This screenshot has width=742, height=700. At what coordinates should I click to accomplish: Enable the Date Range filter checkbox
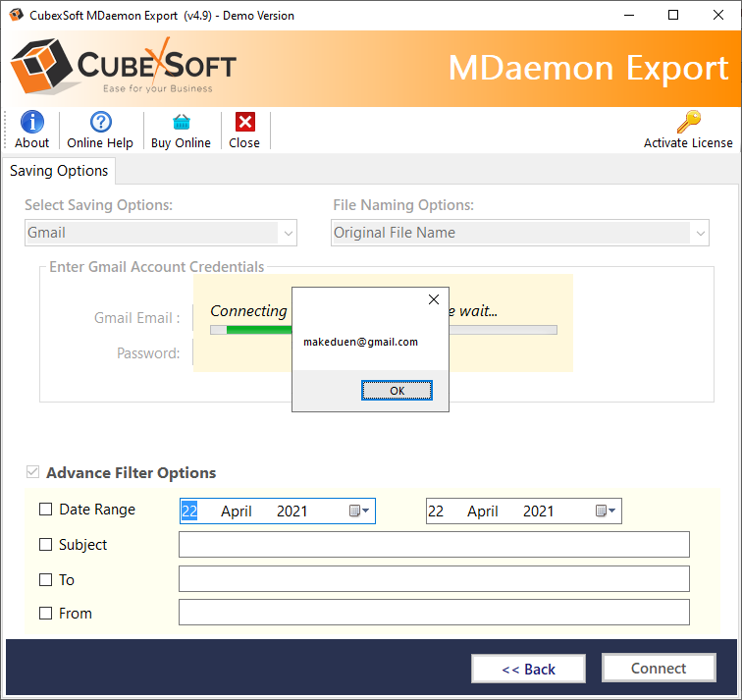45,510
